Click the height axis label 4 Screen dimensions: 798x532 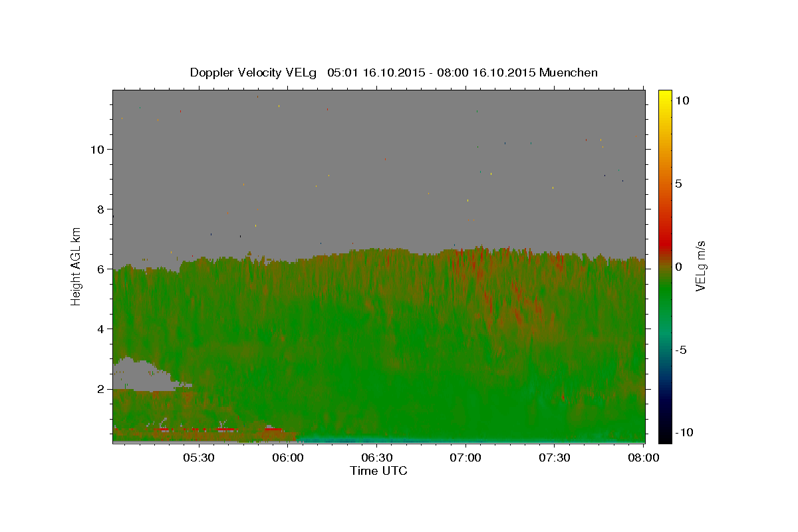(x=100, y=329)
